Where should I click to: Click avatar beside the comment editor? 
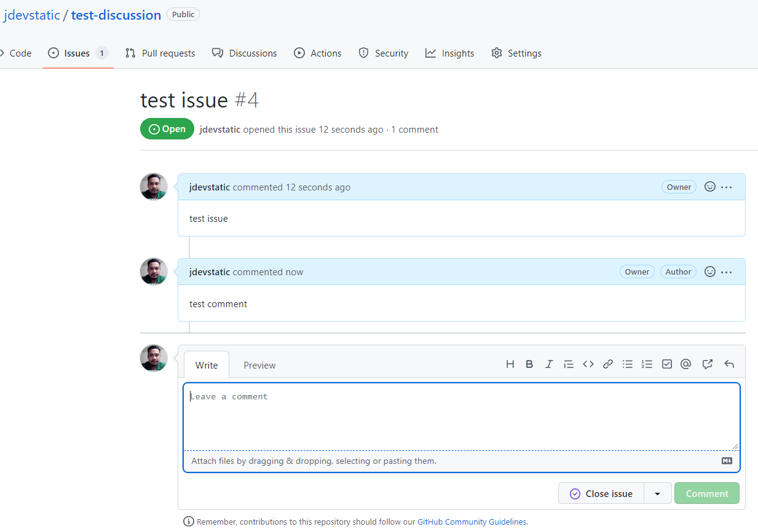pos(154,358)
